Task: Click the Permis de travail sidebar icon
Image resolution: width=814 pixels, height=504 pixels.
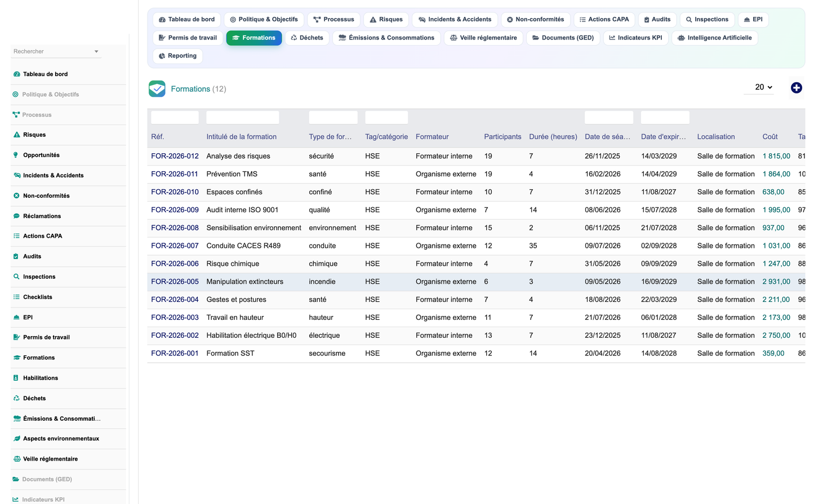Action: coord(16,337)
